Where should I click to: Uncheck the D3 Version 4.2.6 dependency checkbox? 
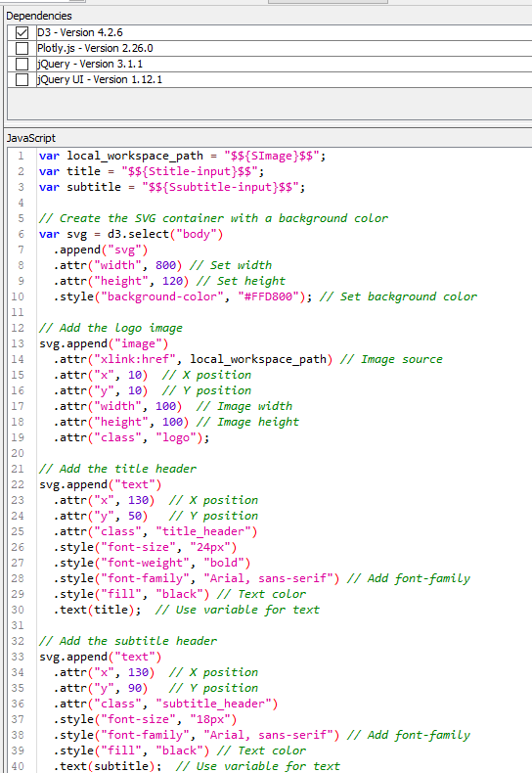pyautogui.click(x=22, y=32)
